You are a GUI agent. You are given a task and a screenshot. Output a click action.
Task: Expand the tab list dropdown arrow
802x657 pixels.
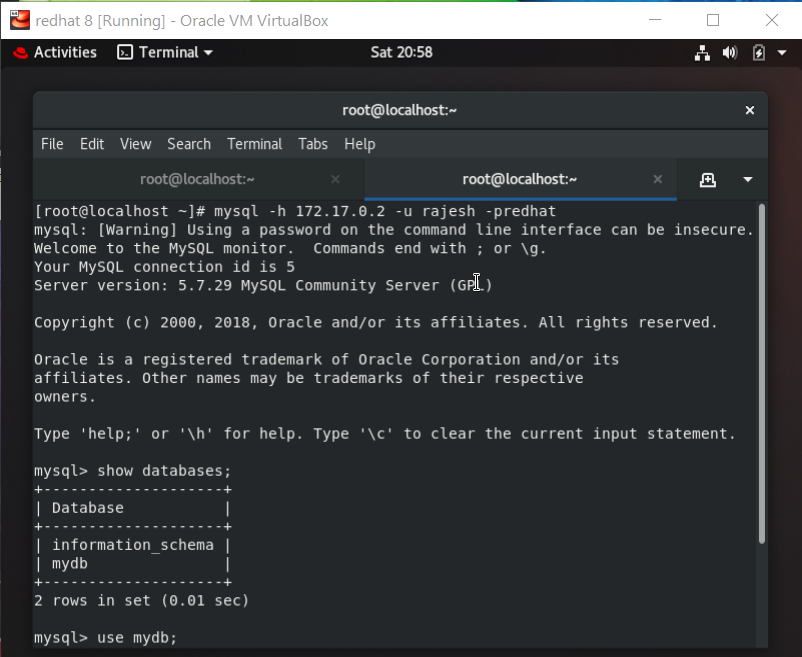tap(748, 179)
